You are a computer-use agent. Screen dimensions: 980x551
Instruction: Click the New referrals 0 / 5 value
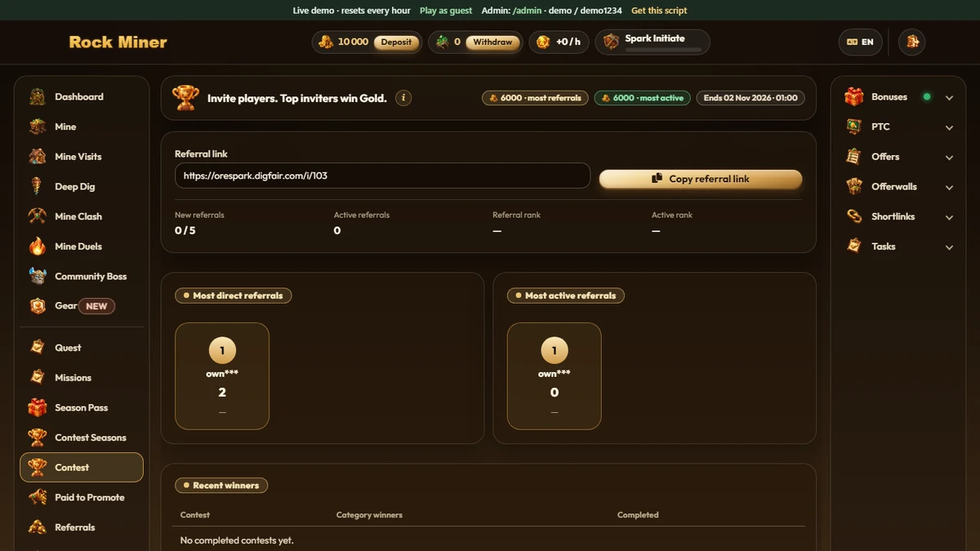(185, 231)
